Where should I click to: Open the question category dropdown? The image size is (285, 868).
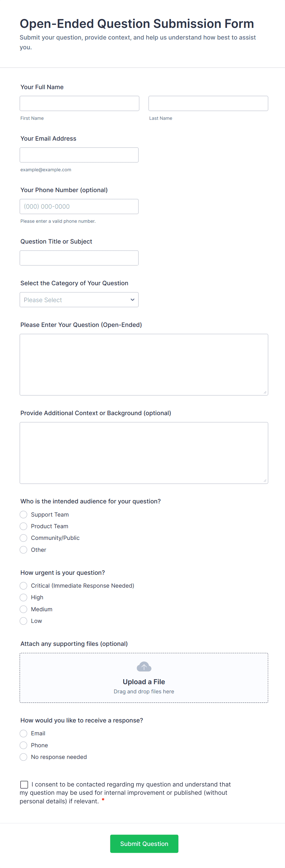coord(79,300)
